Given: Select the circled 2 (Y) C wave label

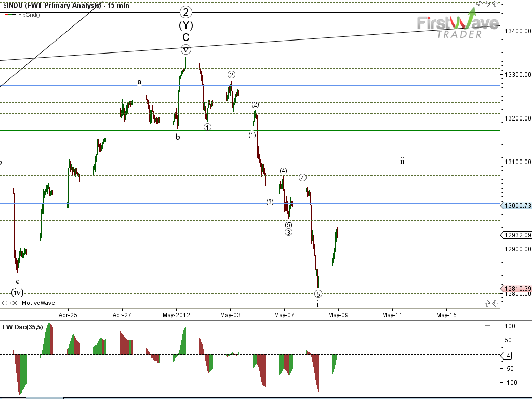Looking at the screenshot, I should click(185, 24).
